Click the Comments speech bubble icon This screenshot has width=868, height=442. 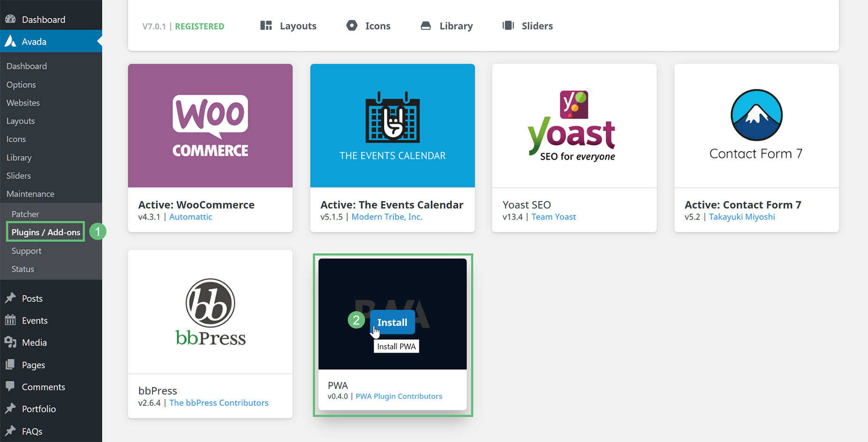pos(10,387)
